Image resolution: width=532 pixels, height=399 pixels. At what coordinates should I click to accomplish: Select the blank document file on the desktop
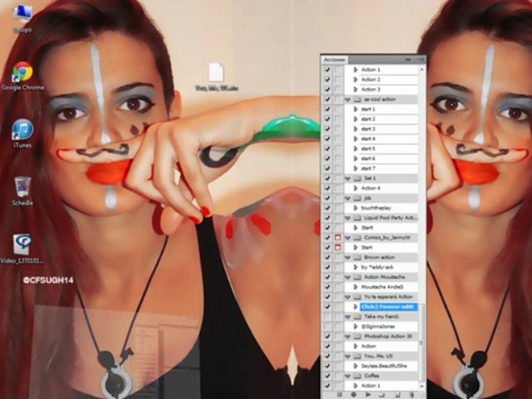(x=216, y=77)
